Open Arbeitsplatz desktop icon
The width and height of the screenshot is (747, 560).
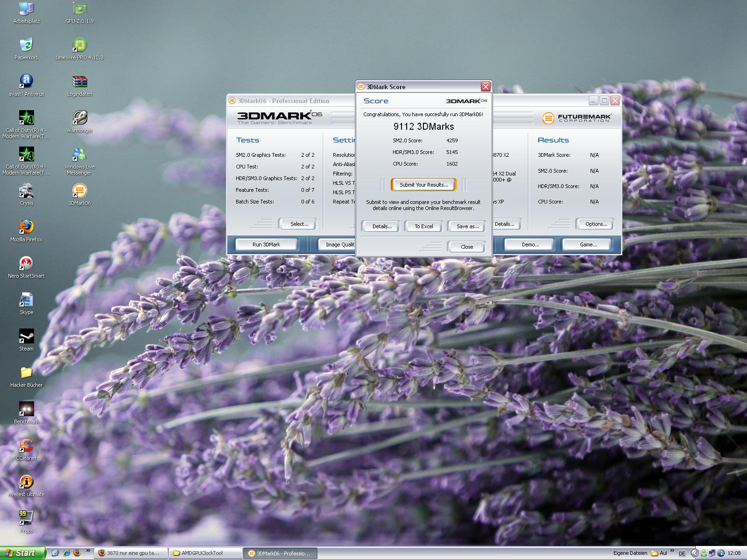[x=26, y=13]
